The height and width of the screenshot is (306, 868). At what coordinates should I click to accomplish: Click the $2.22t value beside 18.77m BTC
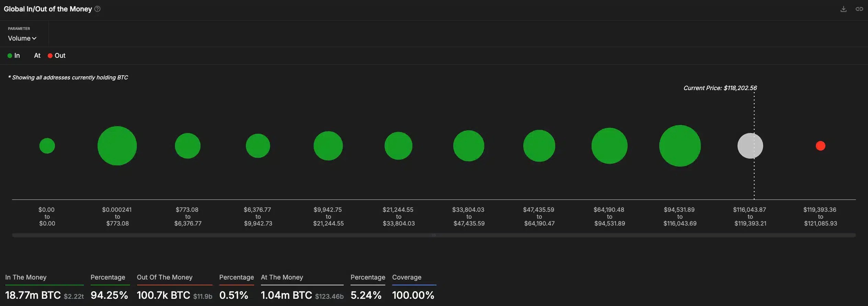click(74, 296)
